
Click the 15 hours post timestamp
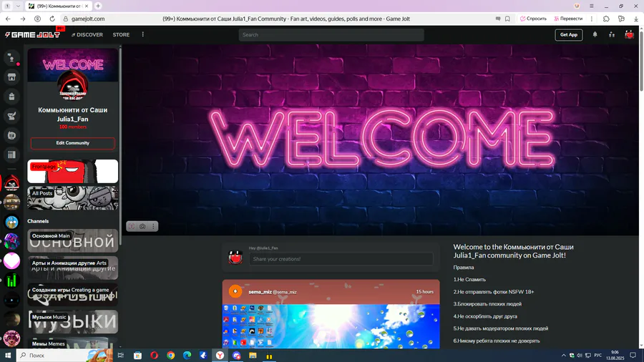click(424, 292)
